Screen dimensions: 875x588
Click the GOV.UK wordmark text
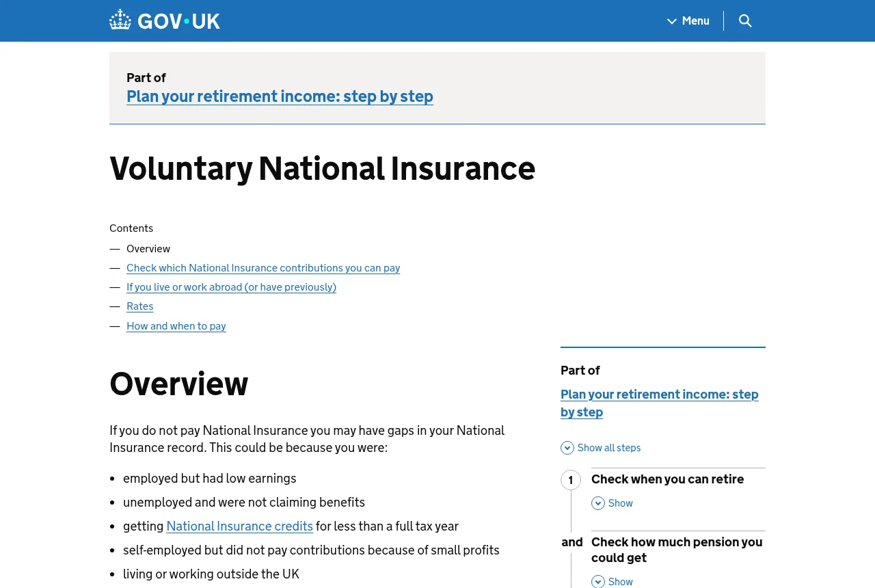pyautogui.click(x=178, y=21)
